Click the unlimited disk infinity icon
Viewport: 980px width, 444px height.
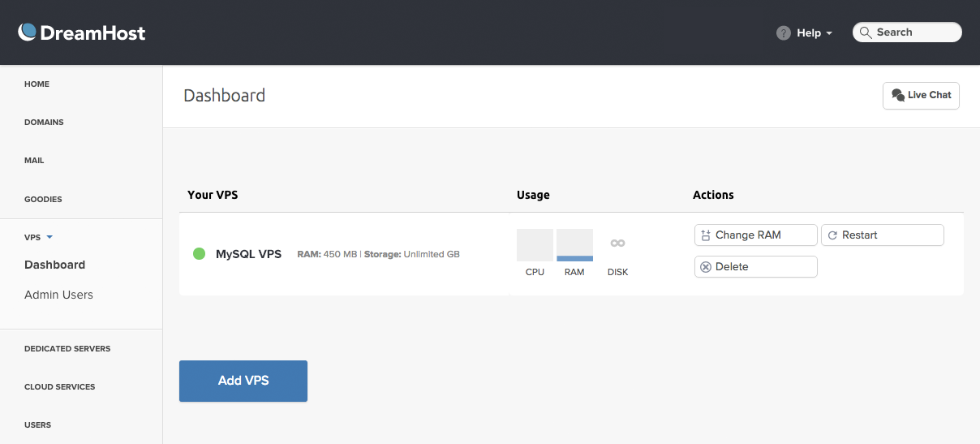coord(617,244)
